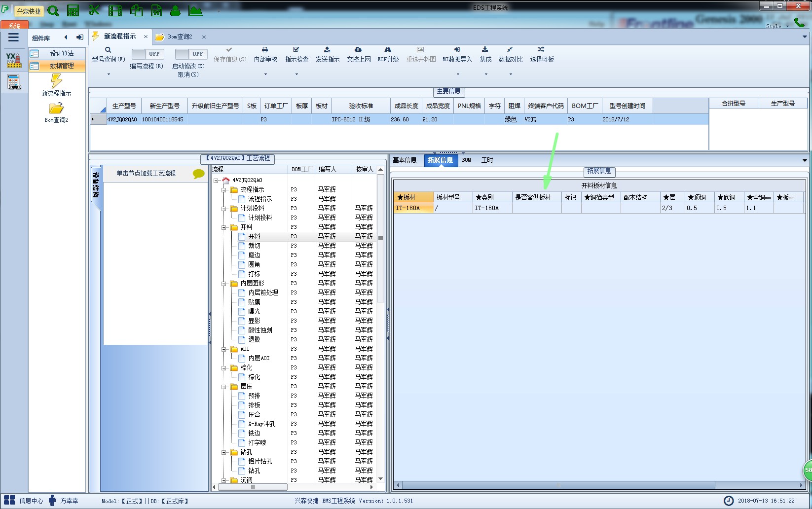Click the 板材 cell IT-180A
Image resolution: width=812 pixels, height=509 pixels.
click(x=413, y=208)
